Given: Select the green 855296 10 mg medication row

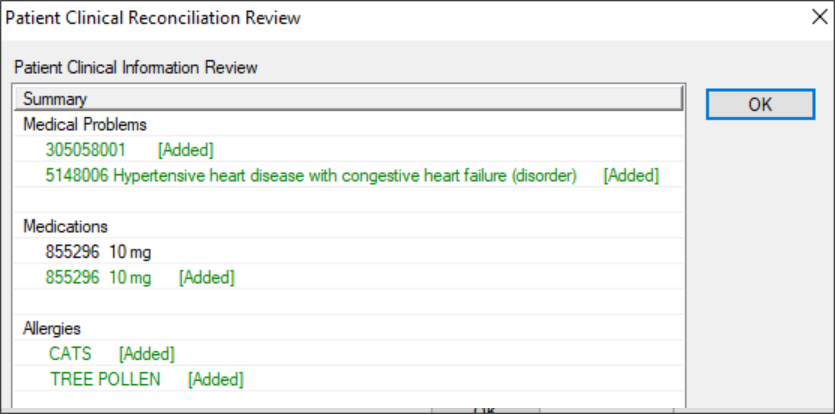Looking at the screenshot, I should (x=98, y=277).
